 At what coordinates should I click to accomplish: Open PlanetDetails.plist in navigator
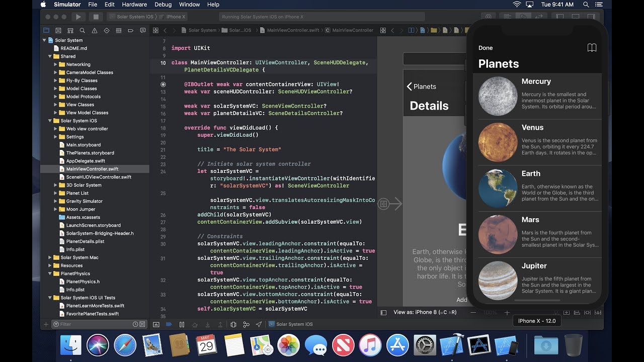tap(85, 241)
